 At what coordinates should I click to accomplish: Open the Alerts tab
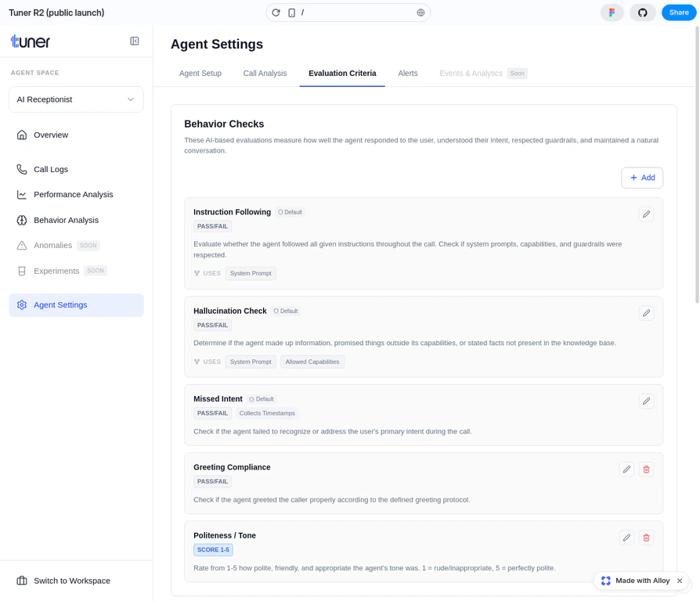[408, 73]
